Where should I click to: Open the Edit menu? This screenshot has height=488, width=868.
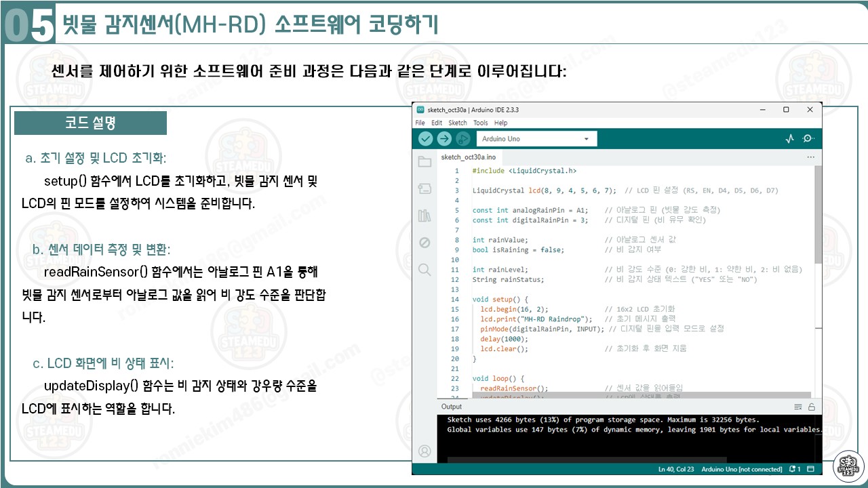click(437, 123)
